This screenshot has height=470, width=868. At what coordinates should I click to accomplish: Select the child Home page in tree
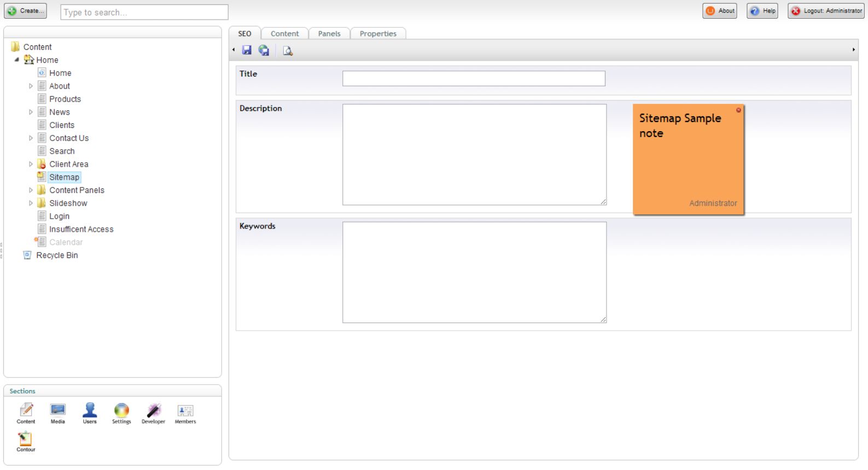[x=60, y=73]
